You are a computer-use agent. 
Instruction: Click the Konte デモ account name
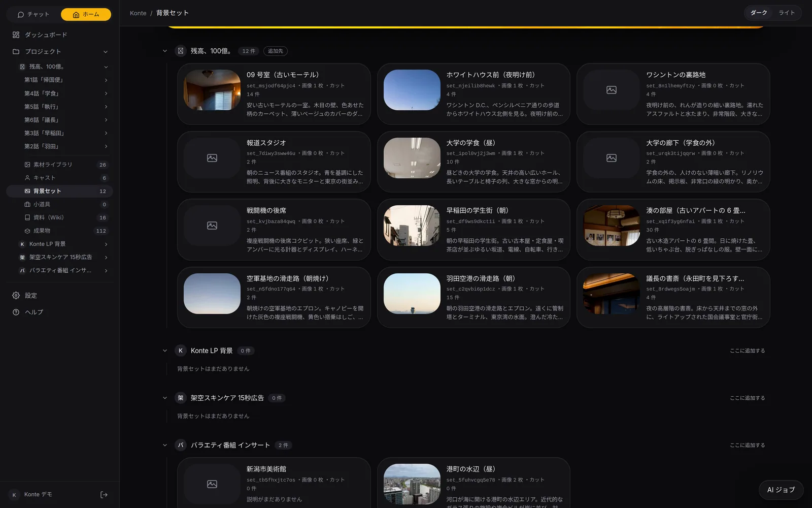38,494
